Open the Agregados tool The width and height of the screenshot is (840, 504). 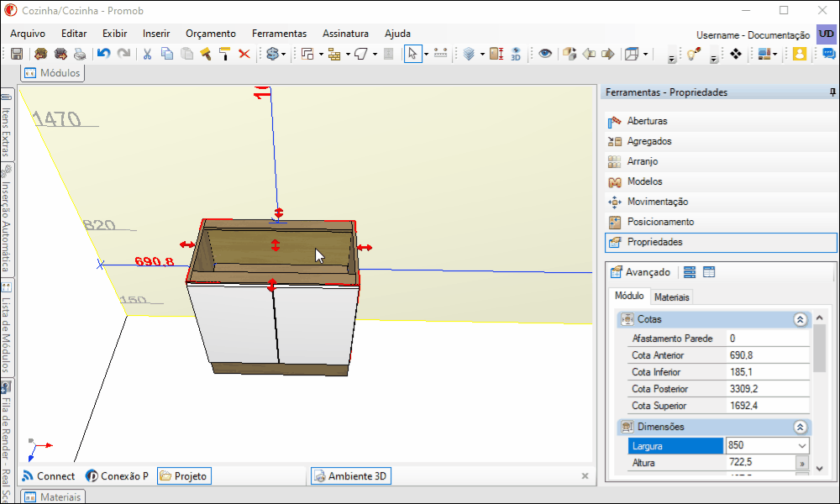coord(721,141)
